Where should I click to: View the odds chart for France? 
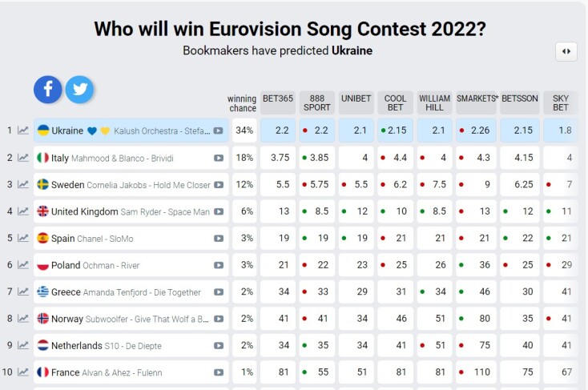coord(23,372)
